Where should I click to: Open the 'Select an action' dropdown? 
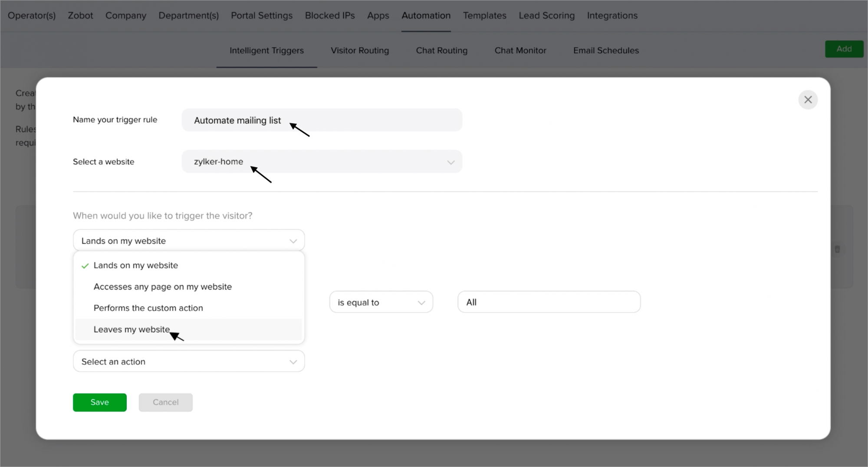[x=189, y=361]
